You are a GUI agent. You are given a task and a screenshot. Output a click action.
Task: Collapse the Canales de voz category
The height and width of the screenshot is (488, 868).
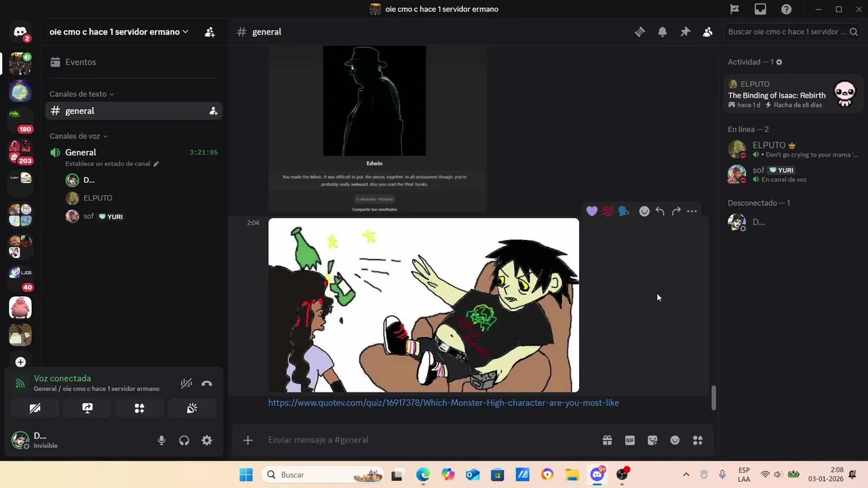(79, 136)
